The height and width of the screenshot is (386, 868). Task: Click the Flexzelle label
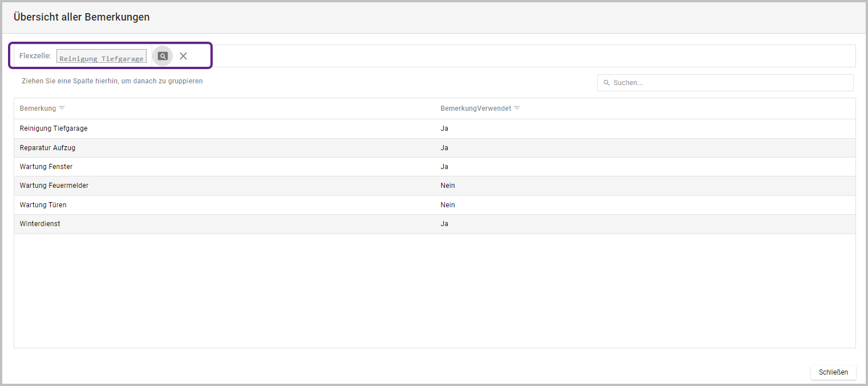pos(35,56)
